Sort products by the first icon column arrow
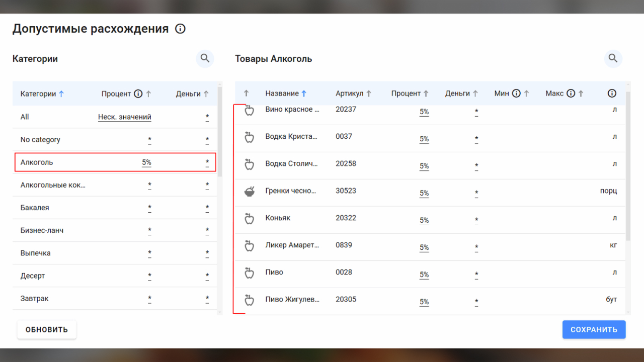This screenshot has height=362, width=644. (246, 93)
